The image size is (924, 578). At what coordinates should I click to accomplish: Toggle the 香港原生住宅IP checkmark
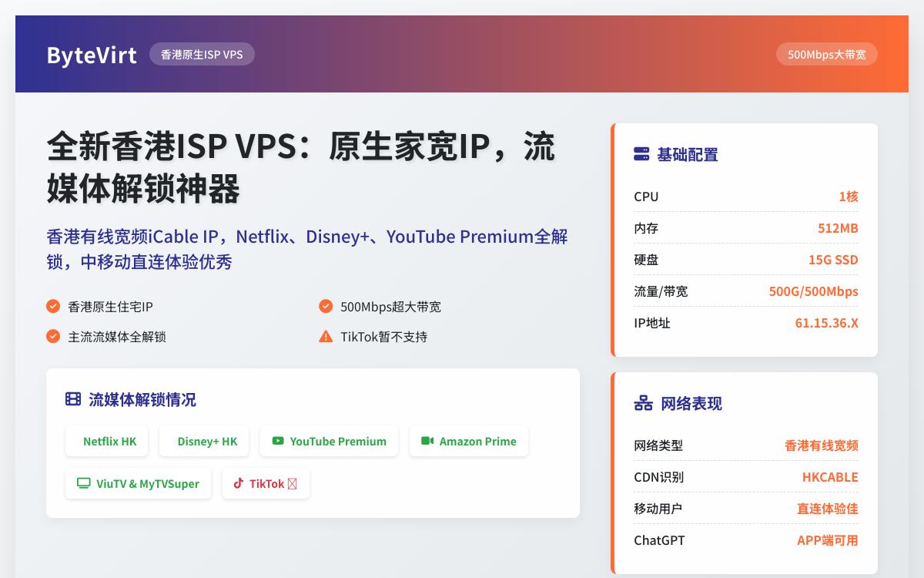(x=53, y=306)
